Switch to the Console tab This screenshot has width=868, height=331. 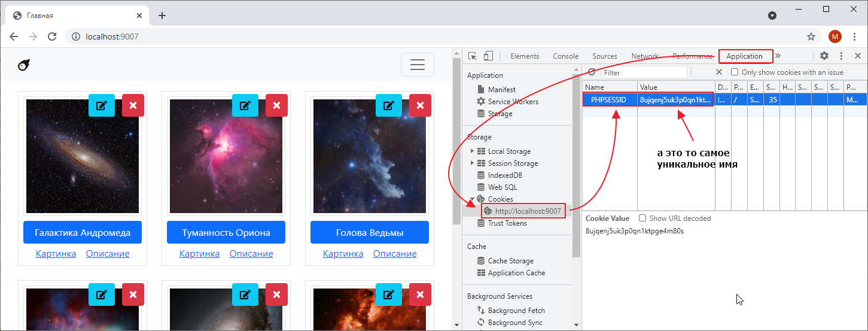[x=565, y=56]
